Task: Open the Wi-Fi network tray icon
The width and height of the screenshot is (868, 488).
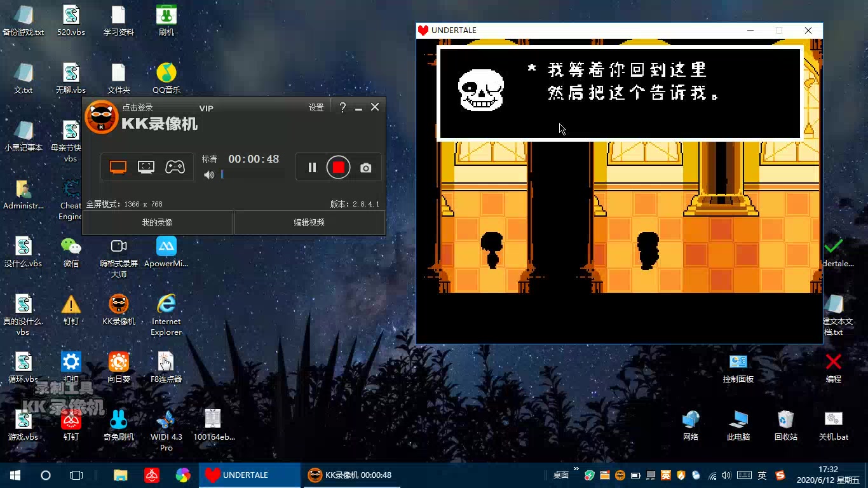Action: pos(712,475)
